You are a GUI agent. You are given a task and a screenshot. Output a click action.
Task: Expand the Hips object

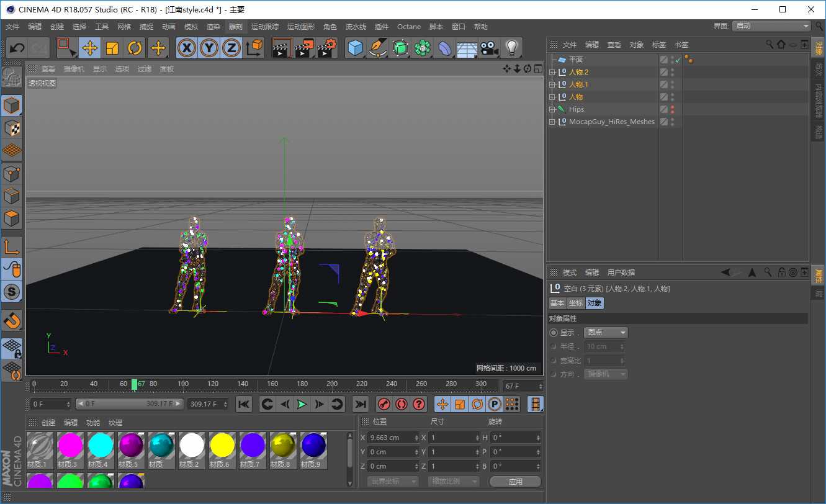click(x=552, y=109)
